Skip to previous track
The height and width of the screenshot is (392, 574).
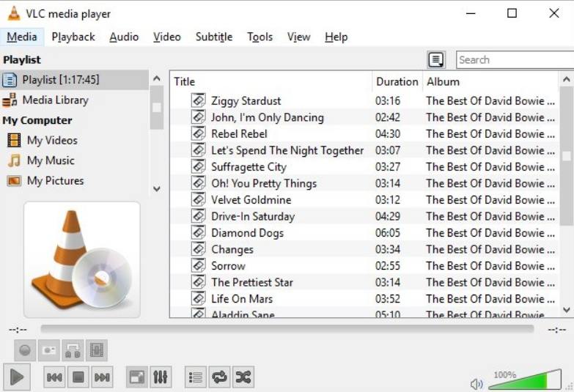pyautogui.click(x=54, y=377)
